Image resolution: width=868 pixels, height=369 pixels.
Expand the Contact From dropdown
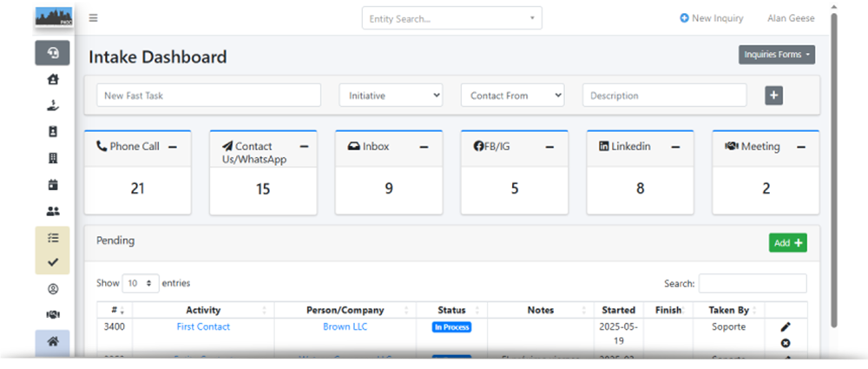coord(512,96)
